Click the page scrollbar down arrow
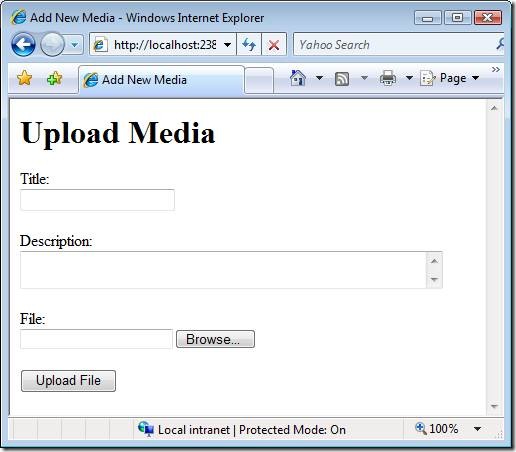Image resolution: width=516 pixels, height=452 pixels. tap(494, 406)
